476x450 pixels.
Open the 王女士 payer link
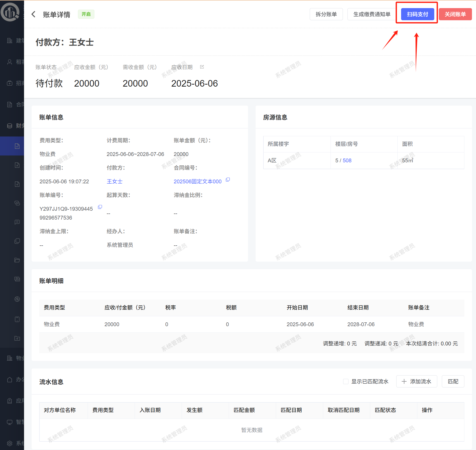coord(114,182)
